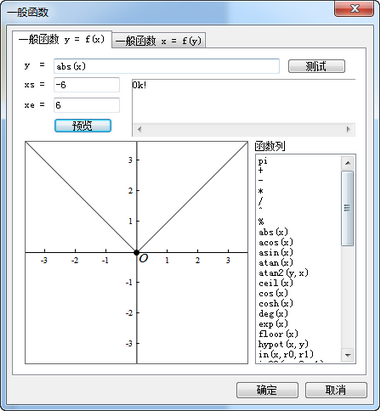Select abs(x) in the function list
Screen dimensions: 380x411
point(273,232)
